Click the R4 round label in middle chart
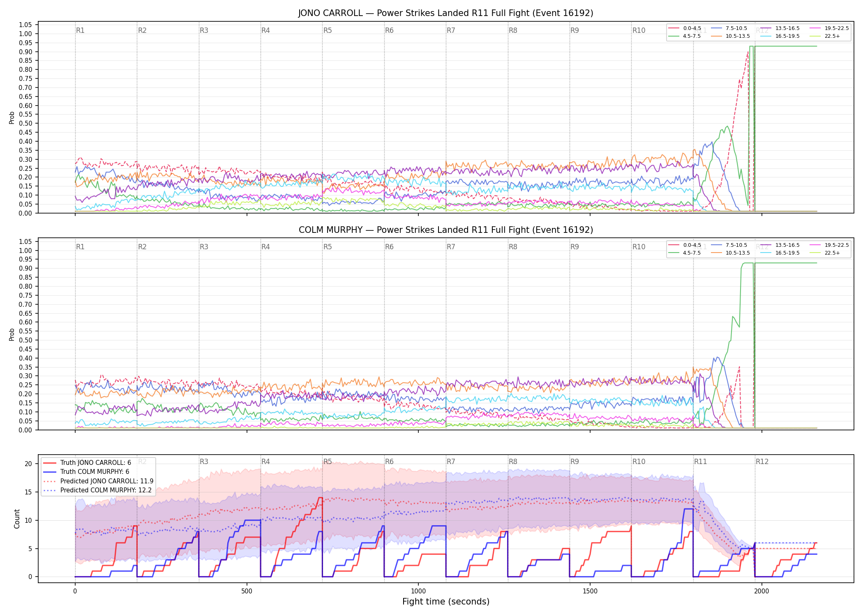The width and height of the screenshot is (863, 616). [x=265, y=247]
